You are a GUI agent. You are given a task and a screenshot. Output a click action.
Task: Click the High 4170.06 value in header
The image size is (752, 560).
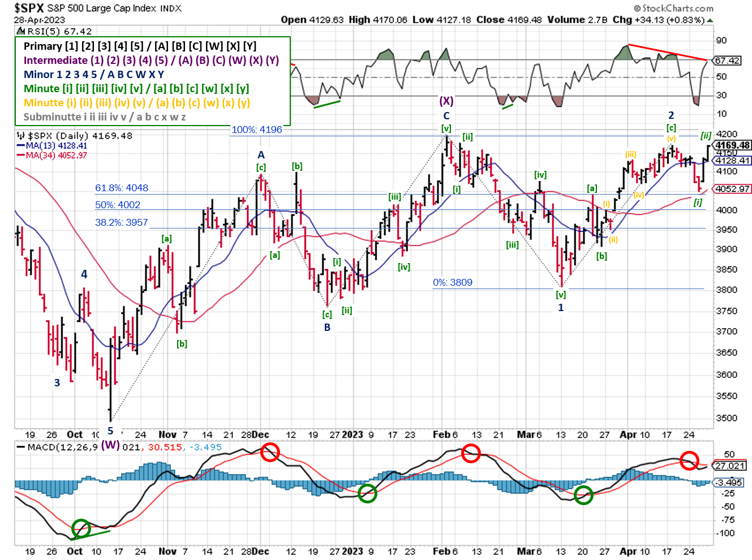(378, 20)
